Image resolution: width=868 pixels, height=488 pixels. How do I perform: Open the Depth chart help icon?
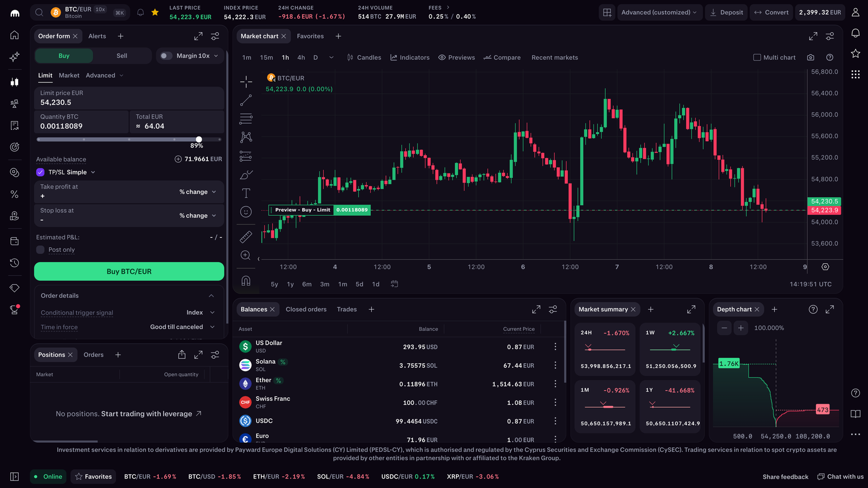point(813,310)
